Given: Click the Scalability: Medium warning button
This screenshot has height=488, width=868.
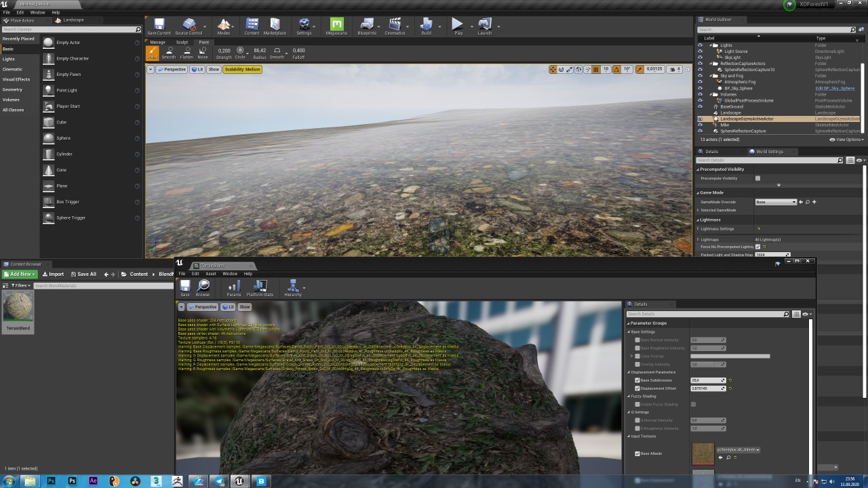Looking at the screenshot, I should (243, 70).
